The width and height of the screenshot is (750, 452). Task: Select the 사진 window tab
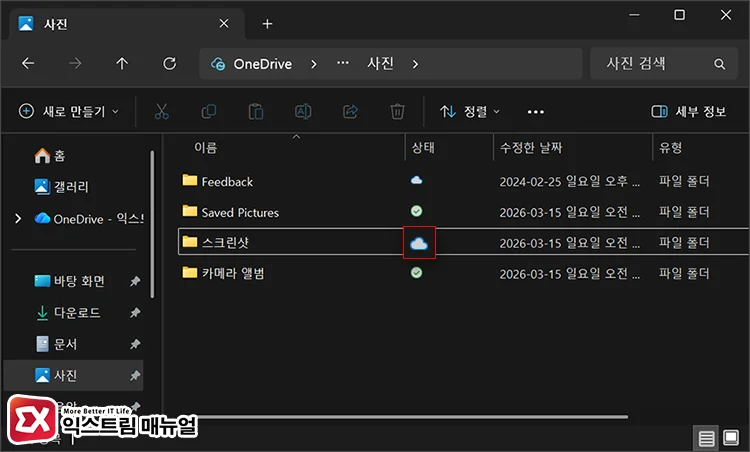pos(127,24)
